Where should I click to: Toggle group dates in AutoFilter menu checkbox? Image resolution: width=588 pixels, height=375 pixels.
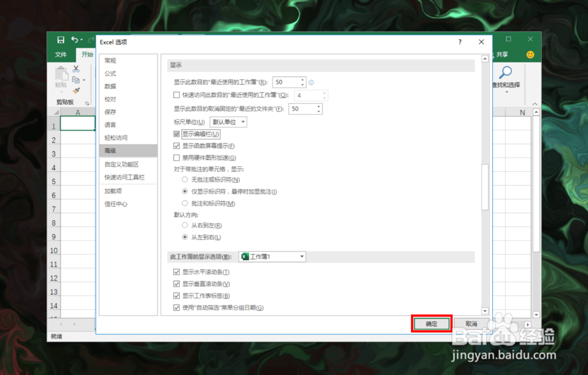coord(176,307)
